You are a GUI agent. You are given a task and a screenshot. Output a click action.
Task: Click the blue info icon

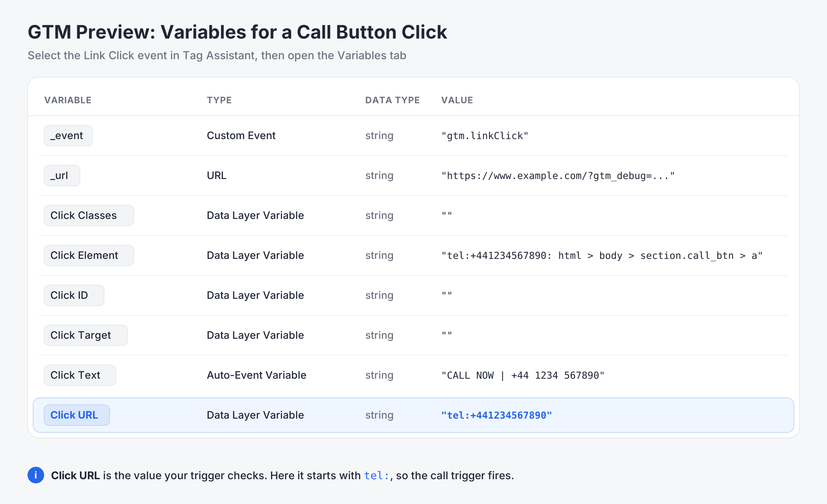(x=36, y=475)
